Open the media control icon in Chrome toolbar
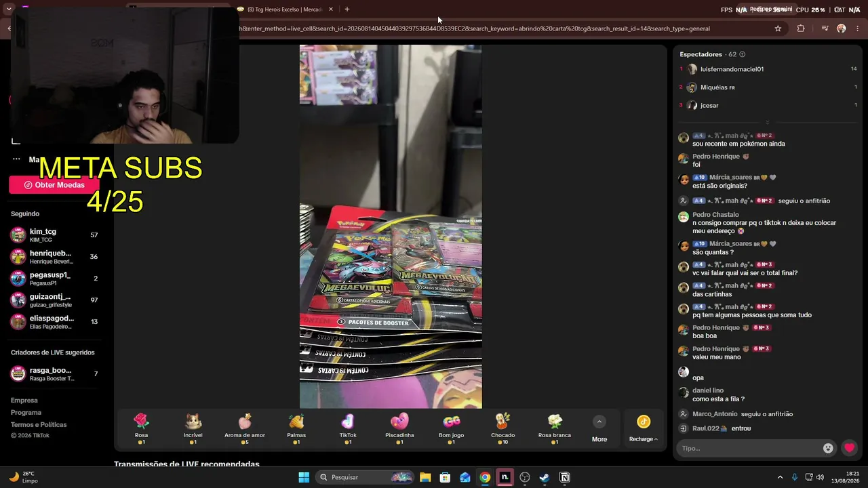This screenshot has height=488, width=868. click(825, 28)
